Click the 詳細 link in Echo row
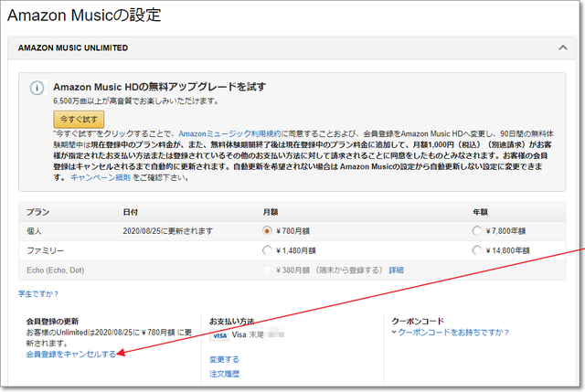The width and height of the screenshot is (585, 392). click(396, 270)
